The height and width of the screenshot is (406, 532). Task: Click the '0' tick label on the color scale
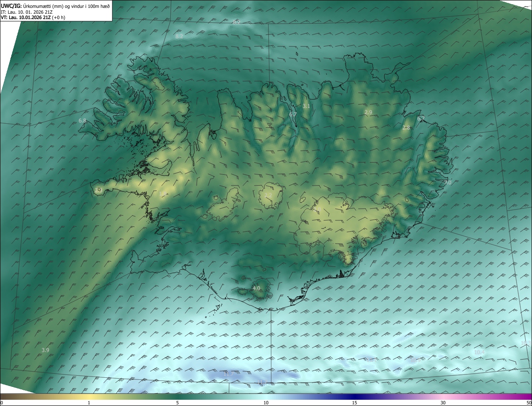coord(2,403)
